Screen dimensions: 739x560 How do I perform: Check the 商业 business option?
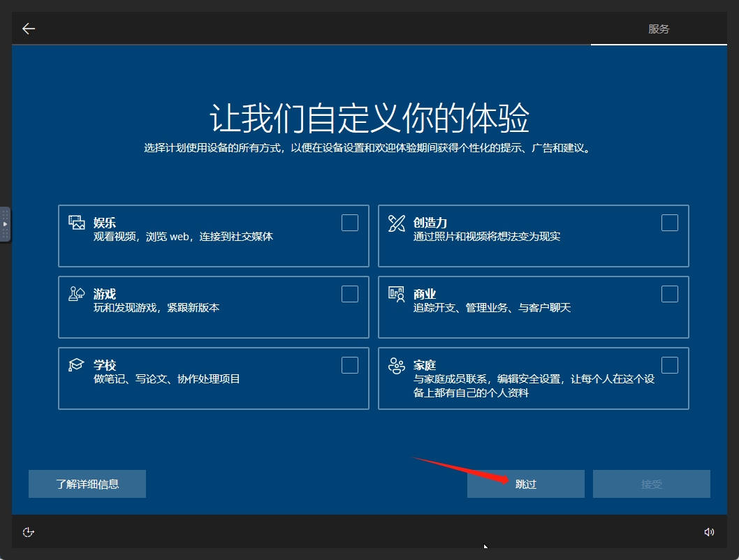coord(669,294)
